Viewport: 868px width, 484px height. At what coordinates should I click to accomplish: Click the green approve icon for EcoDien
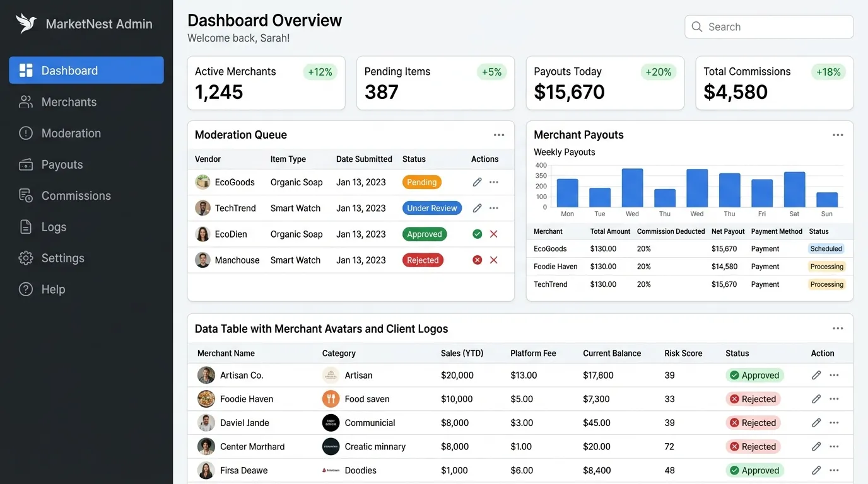(x=478, y=234)
